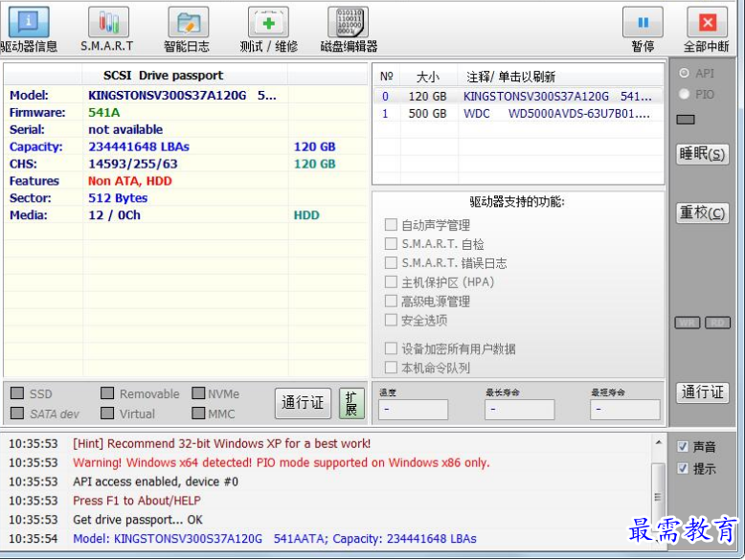Click the 注释/单击以刷新 column header

point(510,77)
